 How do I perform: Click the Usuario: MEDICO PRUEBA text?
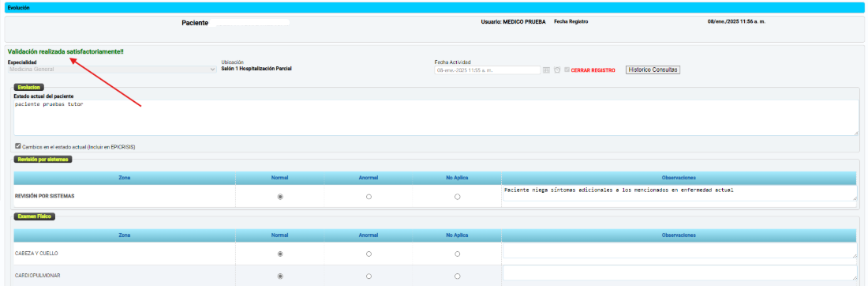513,21
